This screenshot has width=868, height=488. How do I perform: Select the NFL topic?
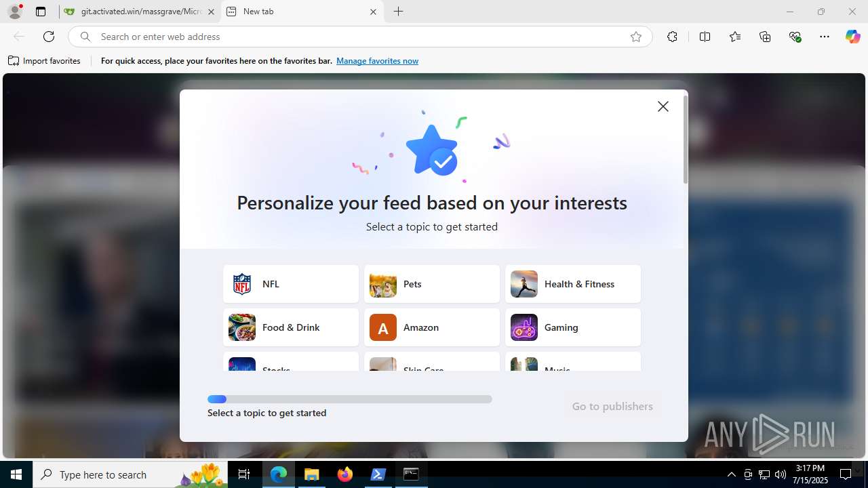point(291,284)
